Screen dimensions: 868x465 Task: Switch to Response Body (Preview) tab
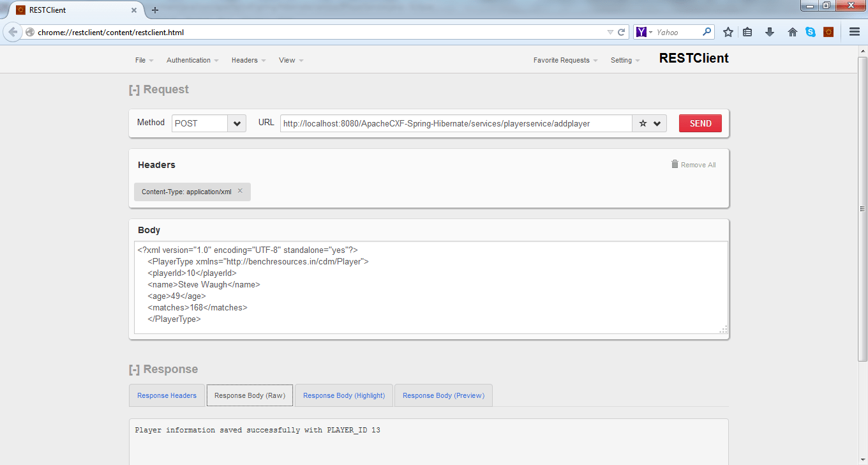click(443, 395)
